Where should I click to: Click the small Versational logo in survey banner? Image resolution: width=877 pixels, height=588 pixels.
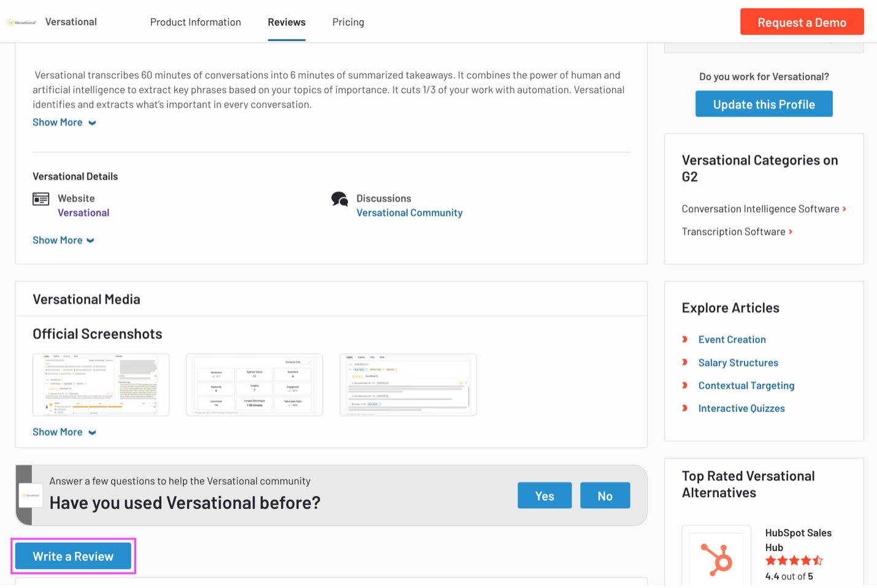[x=31, y=495]
